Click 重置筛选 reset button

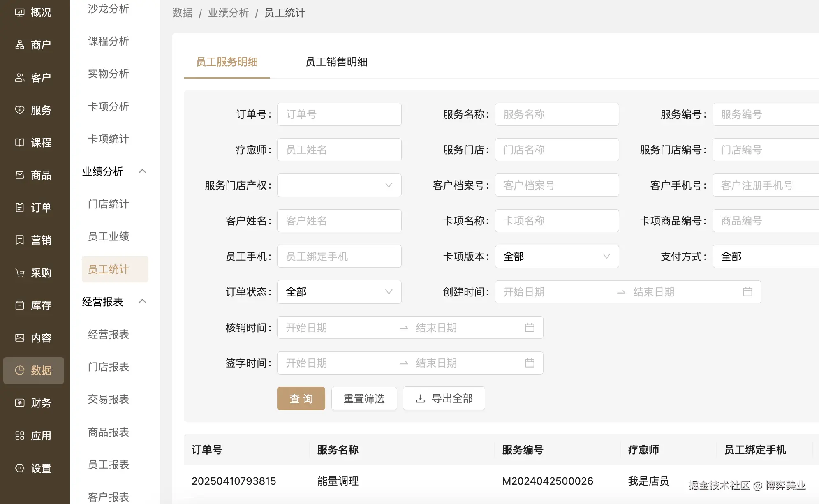pos(364,399)
